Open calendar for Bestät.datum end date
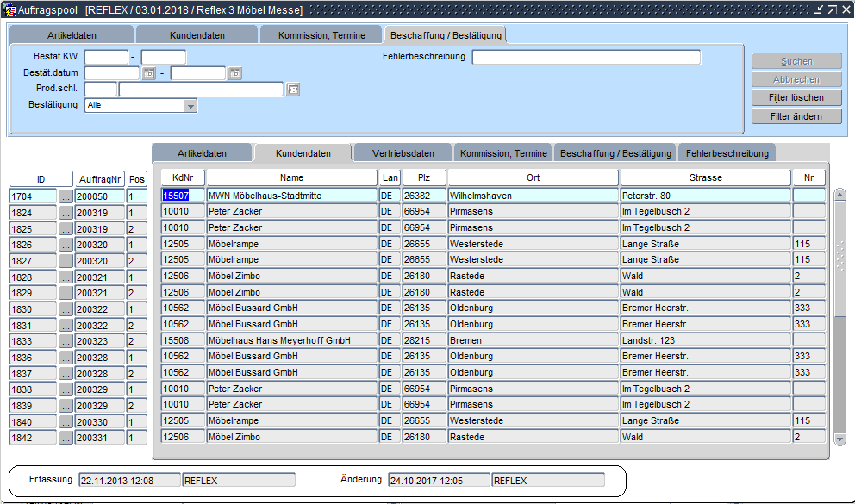This screenshot has width=855, height=504. [x=234, y=73]
